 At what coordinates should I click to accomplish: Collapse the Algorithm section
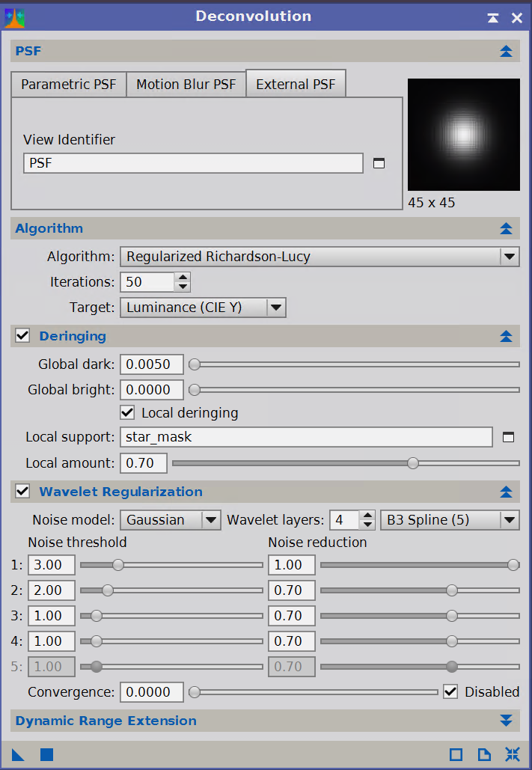506,228
